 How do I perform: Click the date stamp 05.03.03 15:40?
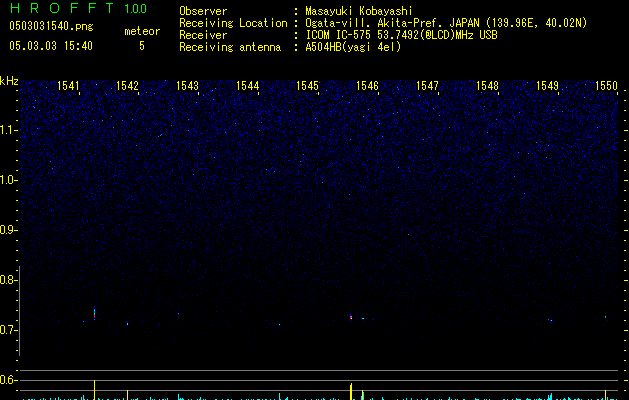(51, 46)
